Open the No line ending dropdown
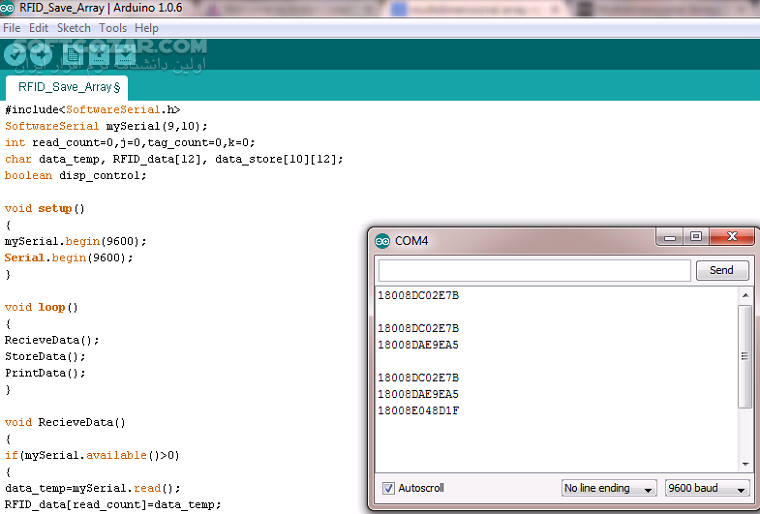 [609, 488]
